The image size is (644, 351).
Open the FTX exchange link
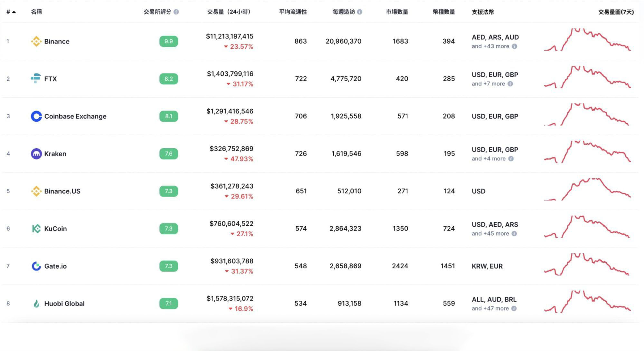(51, 79)
